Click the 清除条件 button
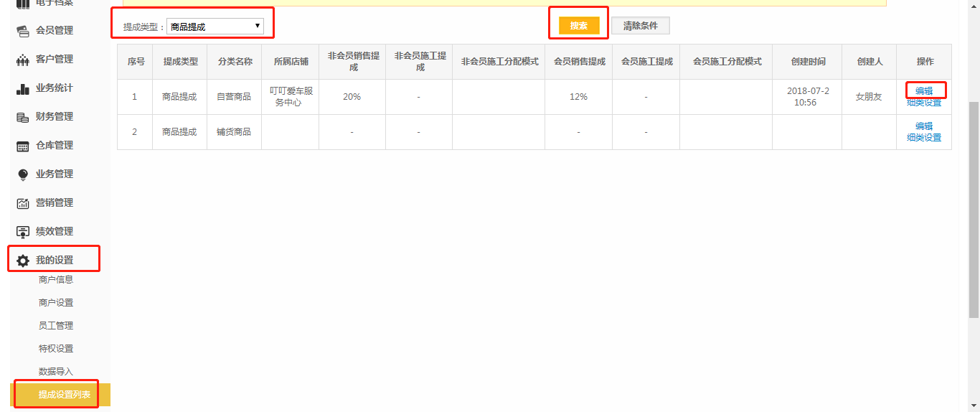980x412 pixels. pos(640,26)
